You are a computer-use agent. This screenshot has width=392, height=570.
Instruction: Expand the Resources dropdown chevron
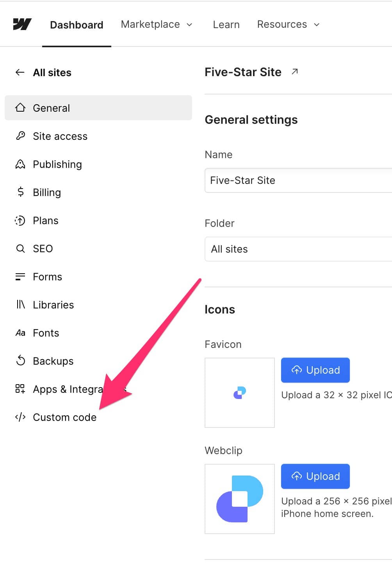click(x=317, y=25)
